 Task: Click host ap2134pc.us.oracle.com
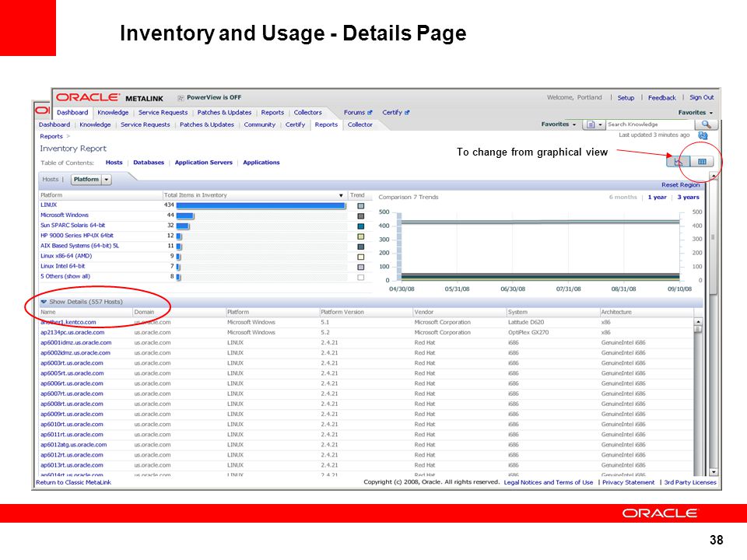click(72, 332)
